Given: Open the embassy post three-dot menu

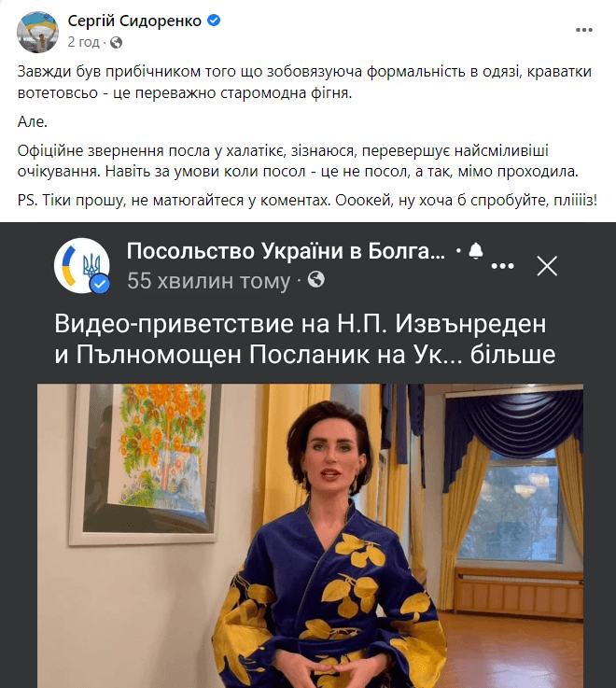Looking at the screenshot, I should click(x=503, y=266).
